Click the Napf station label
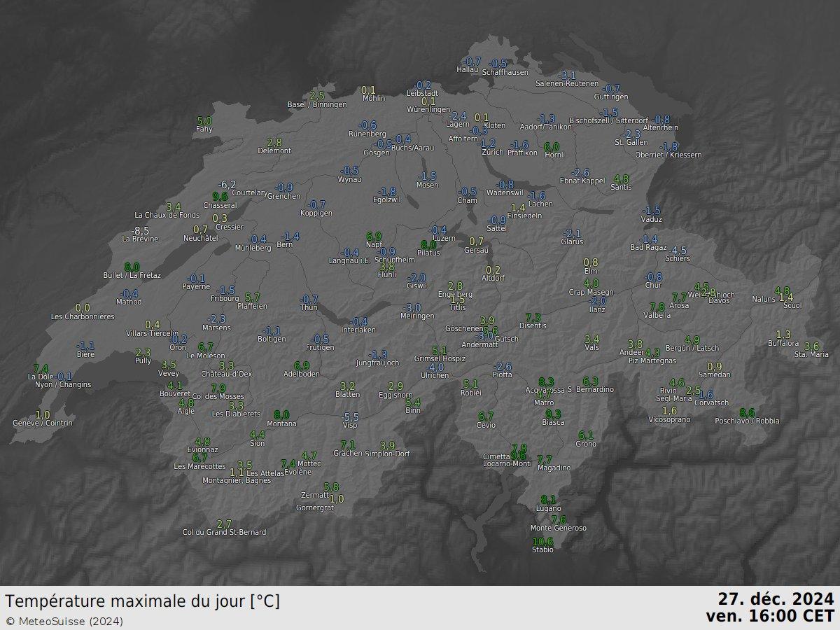The height and width of the screenshot is (630, 840). click(374, 244)
